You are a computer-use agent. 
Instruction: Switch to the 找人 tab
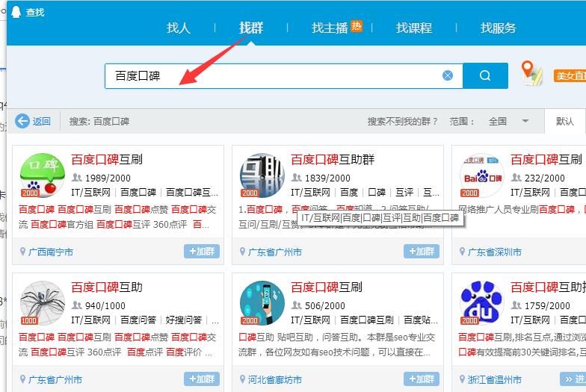[x=179, y=28]
